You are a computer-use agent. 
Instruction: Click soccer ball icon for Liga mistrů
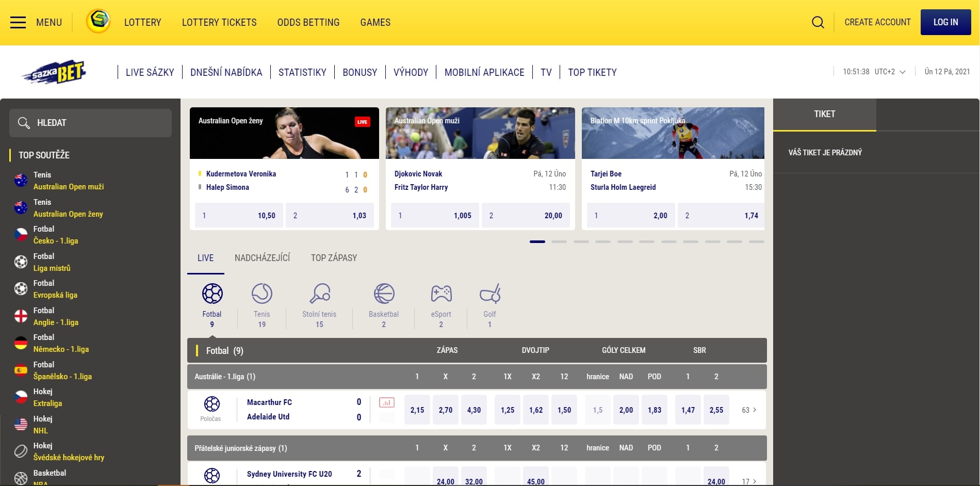tap(21, 262)
